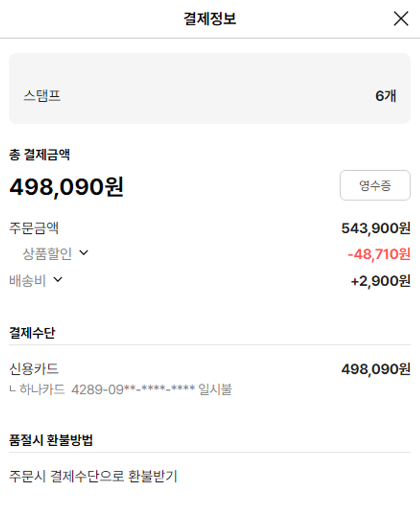Click the 스탬프 label in gray box
The width and height of the screenshot is (420, 506).
[42, 96]
